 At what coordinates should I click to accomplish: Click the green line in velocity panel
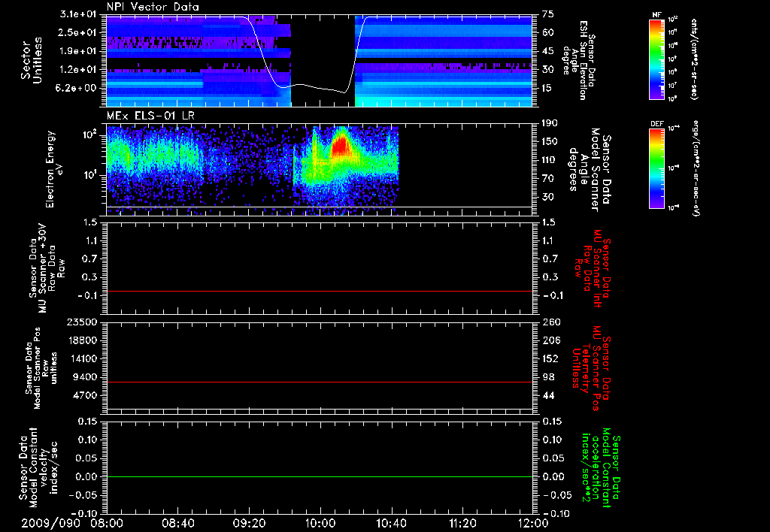319,476
